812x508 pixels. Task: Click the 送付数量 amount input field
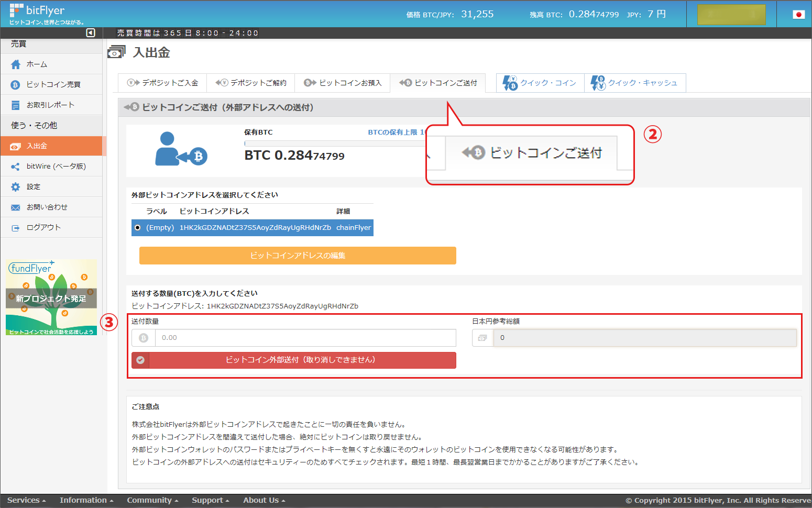[305, 338]
